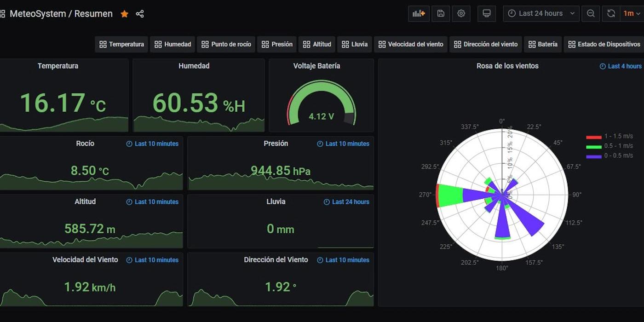Screen dimensions: 644x322
Task: Share the Resumen dashboard
Action: point(139,14)
